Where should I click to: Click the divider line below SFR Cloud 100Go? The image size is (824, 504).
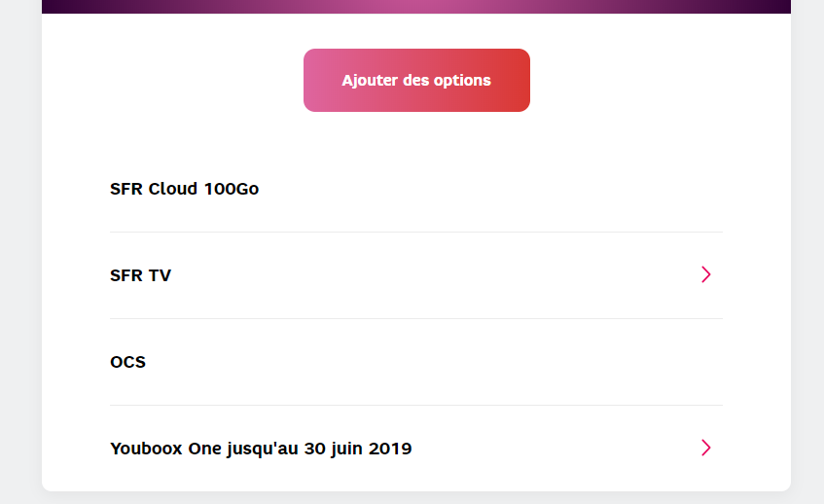click(x=416, y=232)
